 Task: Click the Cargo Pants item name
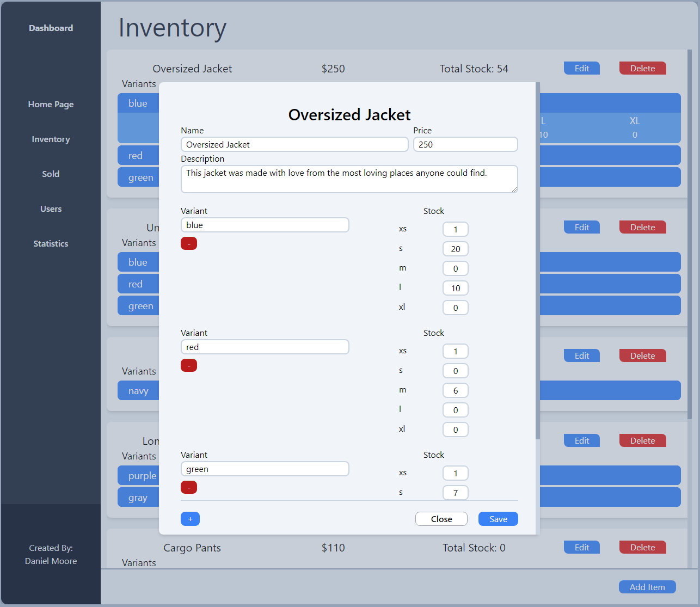192,548
